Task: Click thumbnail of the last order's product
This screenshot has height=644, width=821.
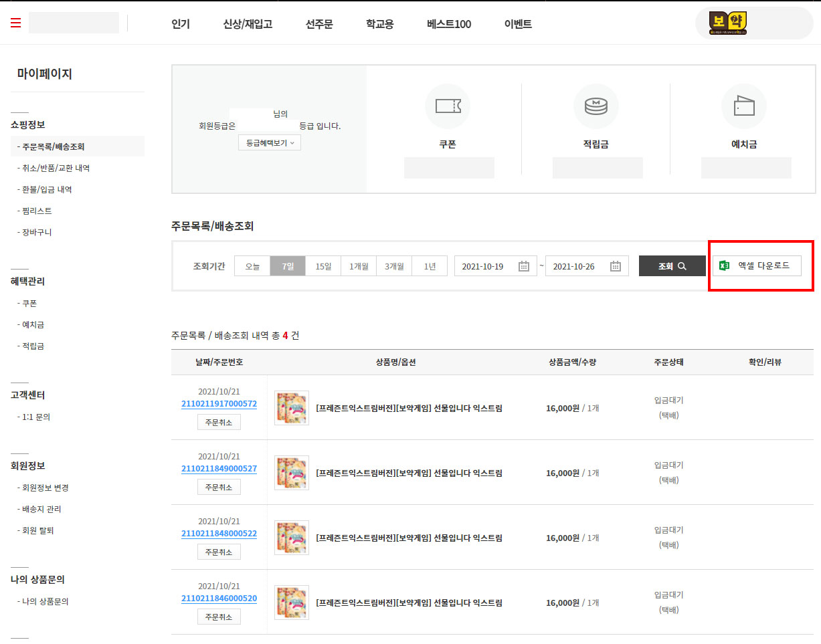Action: (292, 603)
